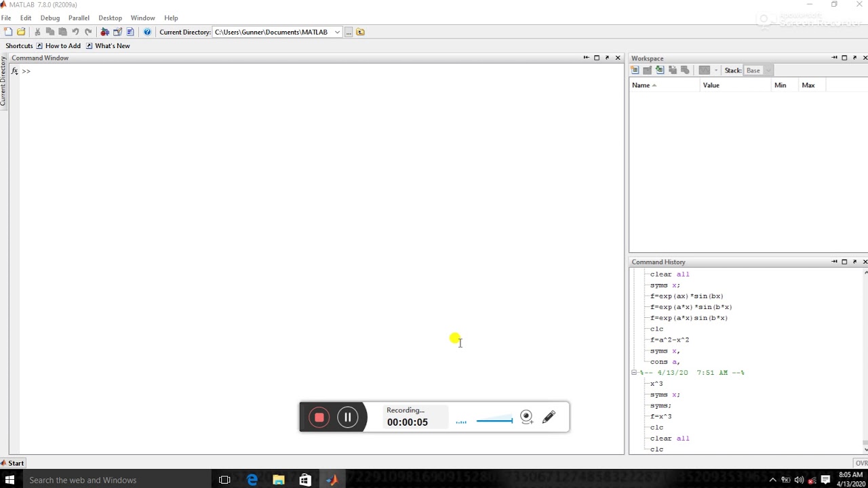Open Workspace plot type dropdown arrow
Screen dimensions: 868x488
715,70
